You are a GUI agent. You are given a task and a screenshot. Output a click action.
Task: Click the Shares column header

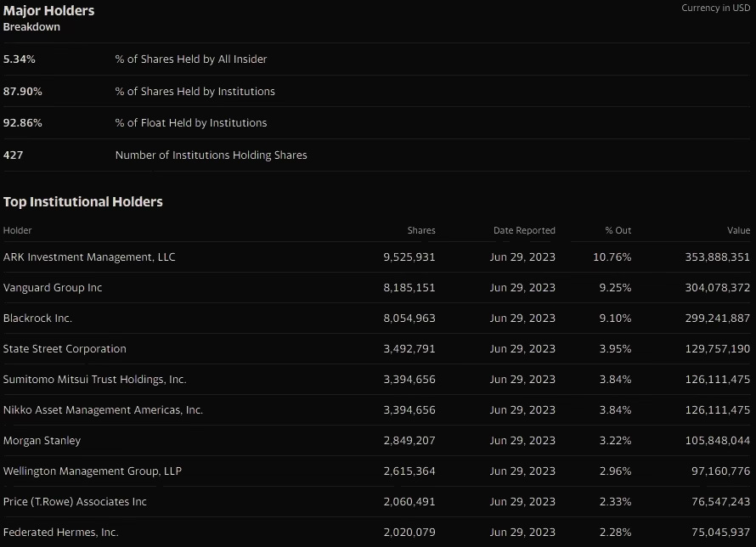pos(421,230)
